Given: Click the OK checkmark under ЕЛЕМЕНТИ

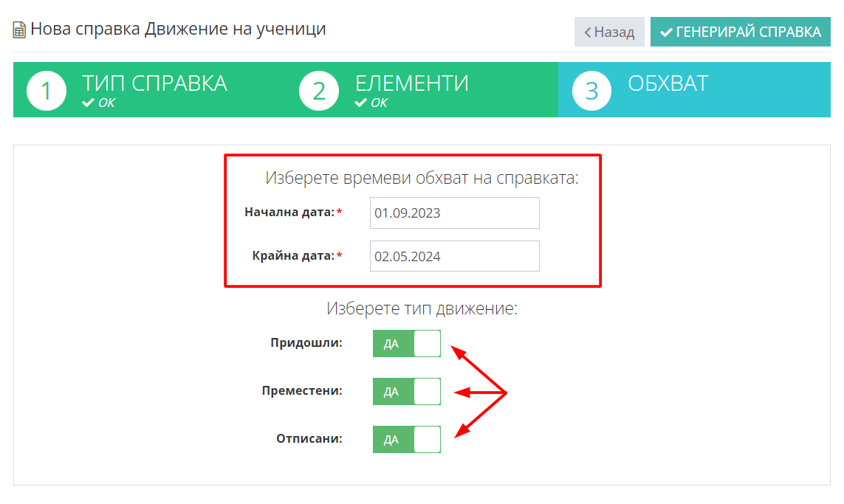Looking at the screenshot, I should point(360,103).
